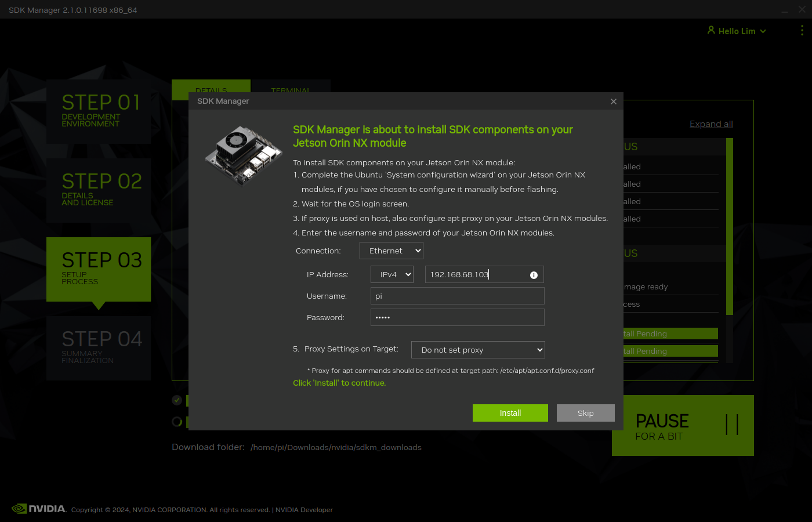The width and height of the screenshot is (812, 522).
Task: Open the IPv4 protocol dropdown
Action: (392, 274)
